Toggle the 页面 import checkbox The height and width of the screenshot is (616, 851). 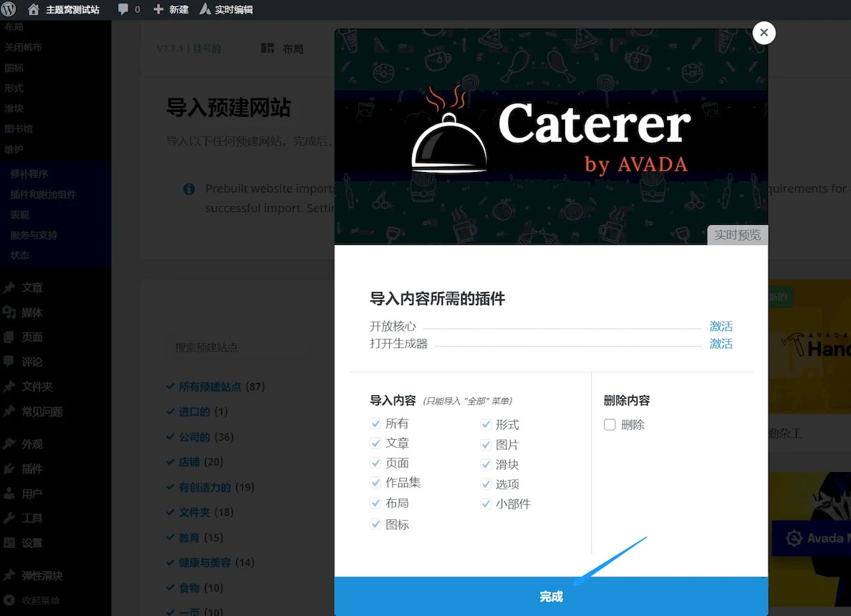pyautogui.click(x=375, y=463)
